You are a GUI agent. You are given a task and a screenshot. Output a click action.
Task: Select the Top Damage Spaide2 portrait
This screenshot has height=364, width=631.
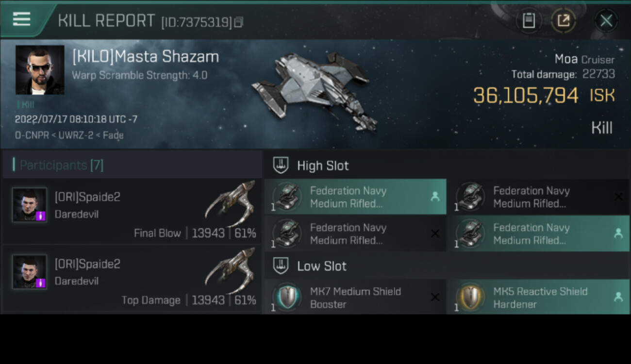(x=30, y=272)
